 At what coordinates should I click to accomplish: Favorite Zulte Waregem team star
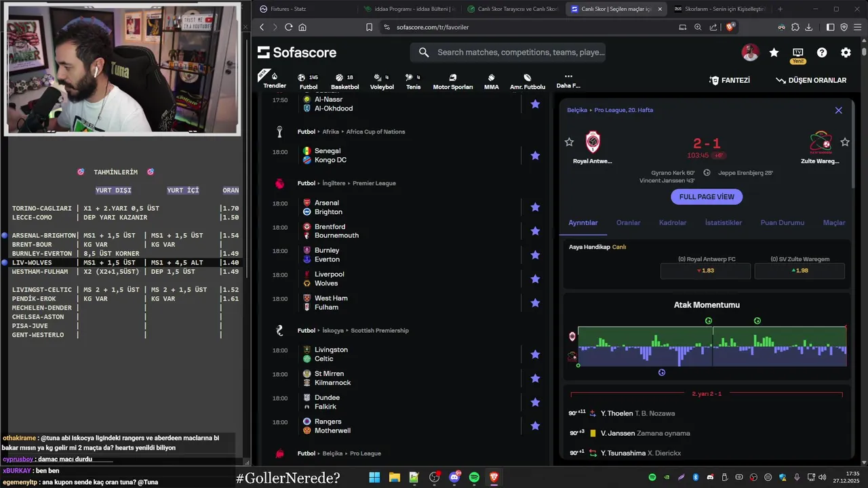coord(845,142)
